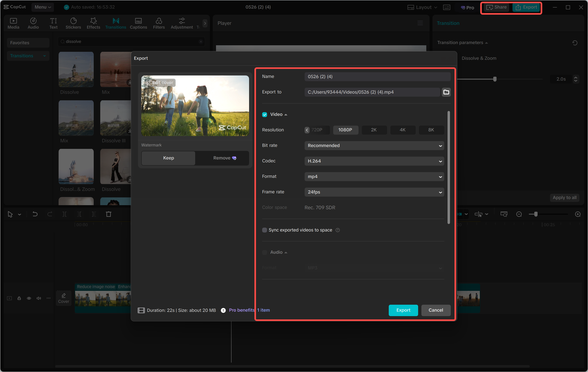
Task: Enable Audio export in the Export dialog
Action: click(264, 252)
